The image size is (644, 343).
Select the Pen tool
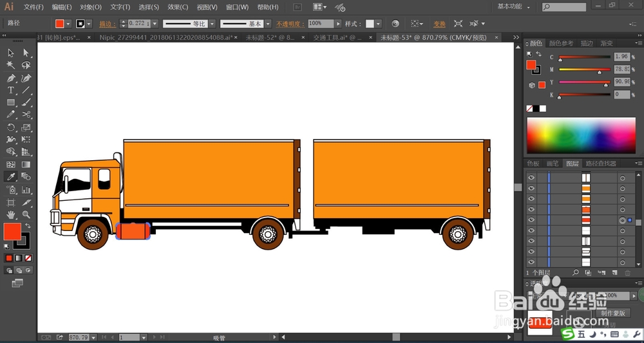click(11, 78)
